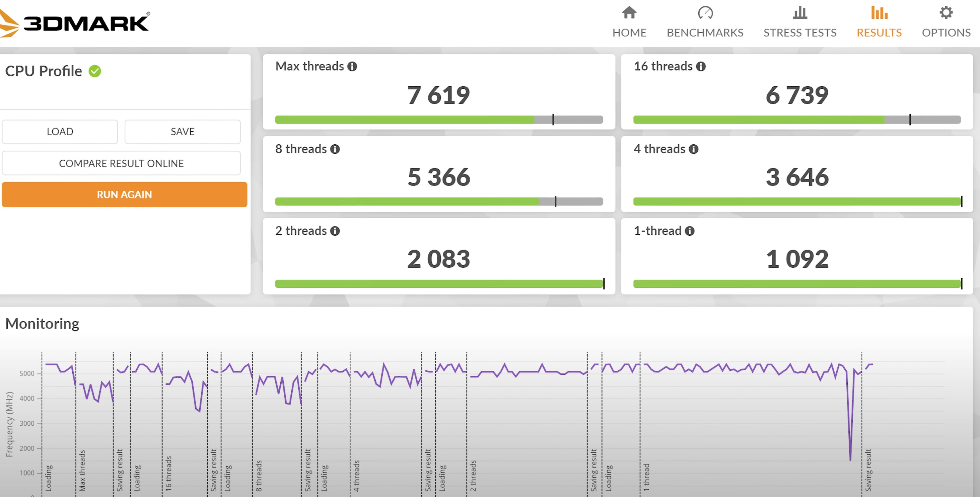Screen dimensions: 980x497
Task: Click the Home house icon
Action: click(629, 12)
